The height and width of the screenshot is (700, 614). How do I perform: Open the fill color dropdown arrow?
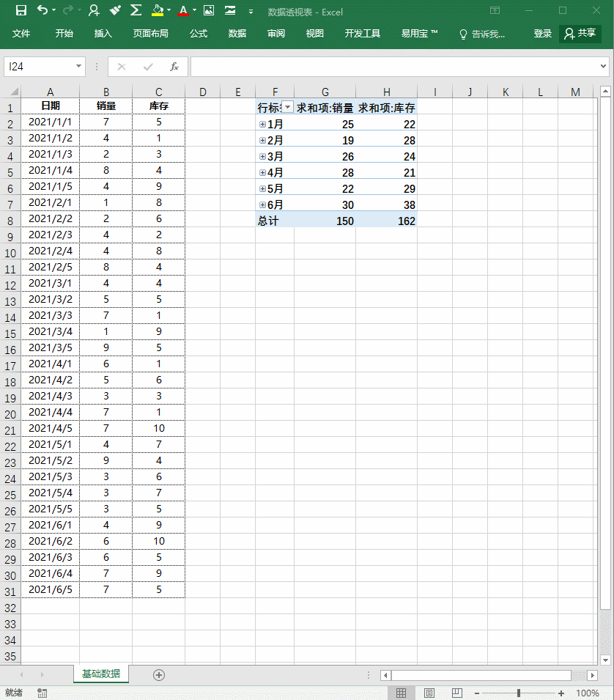tap(169, 10)
